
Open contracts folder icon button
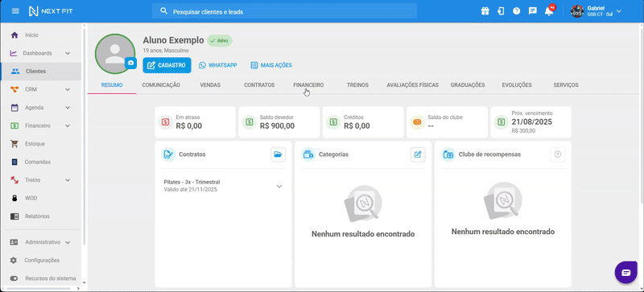click(278, 154)
